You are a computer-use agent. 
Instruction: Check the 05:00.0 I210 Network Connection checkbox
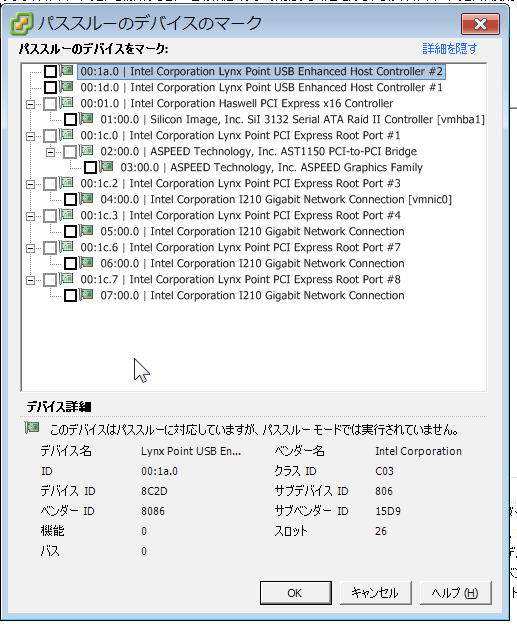click(x=70, y=231)
